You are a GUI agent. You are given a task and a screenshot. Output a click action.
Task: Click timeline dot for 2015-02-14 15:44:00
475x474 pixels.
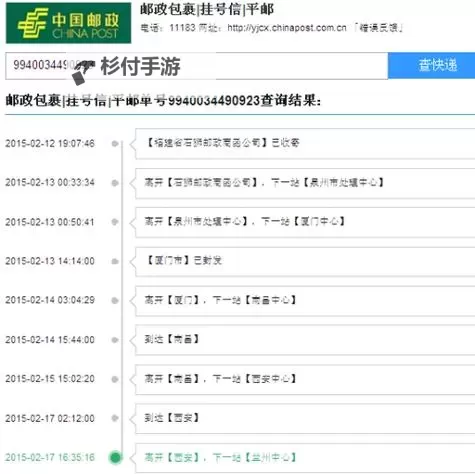[x=115, y=340]
